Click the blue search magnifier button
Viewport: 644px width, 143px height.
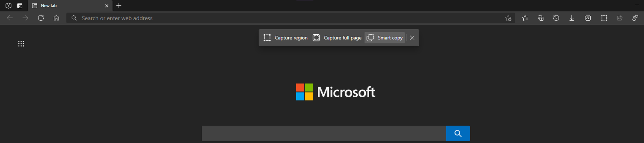coord(458,133)
